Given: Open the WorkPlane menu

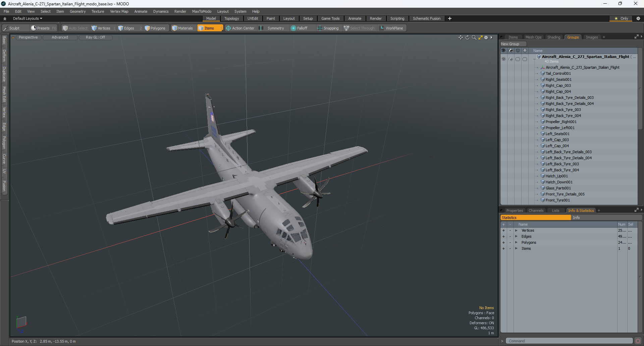Looking at the screenshot, I should tap(392, 28).
